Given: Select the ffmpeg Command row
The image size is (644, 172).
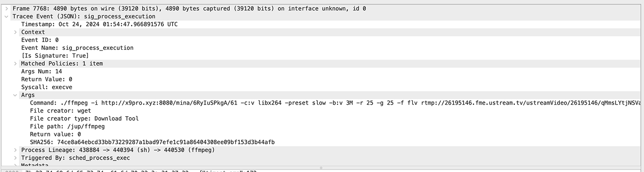Looking at the screenshot, I should tap(322, 102).
